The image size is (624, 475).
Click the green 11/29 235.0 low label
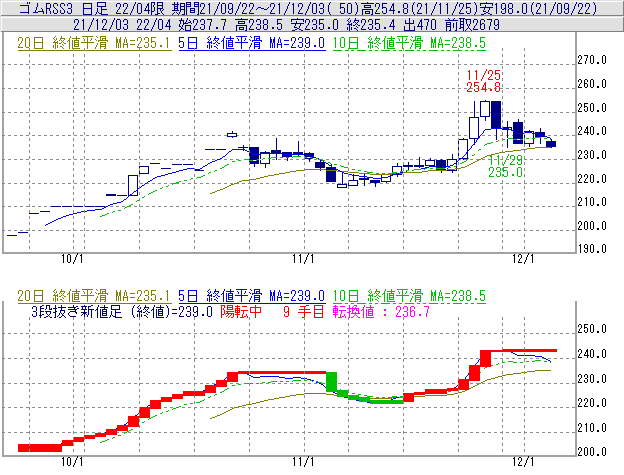coord(505,166)
